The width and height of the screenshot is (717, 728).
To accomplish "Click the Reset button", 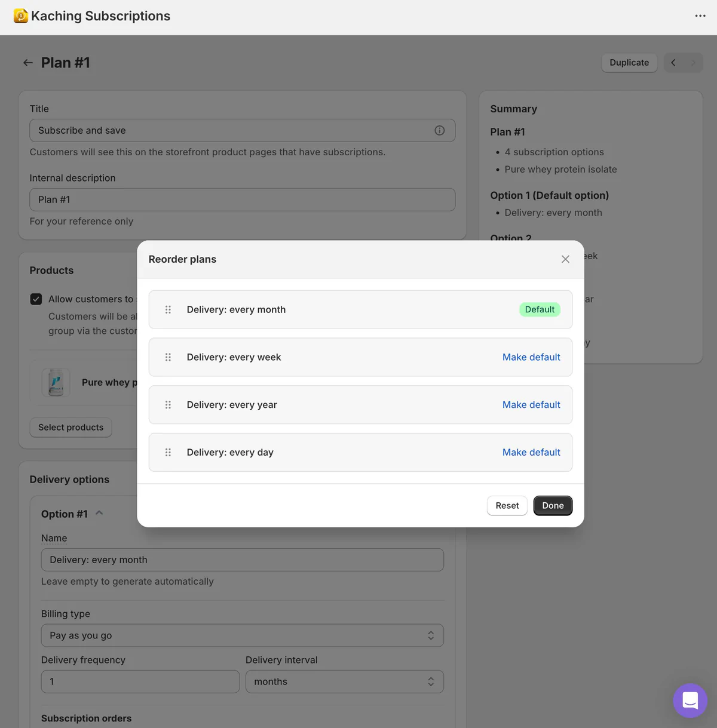I will [507, 506].
